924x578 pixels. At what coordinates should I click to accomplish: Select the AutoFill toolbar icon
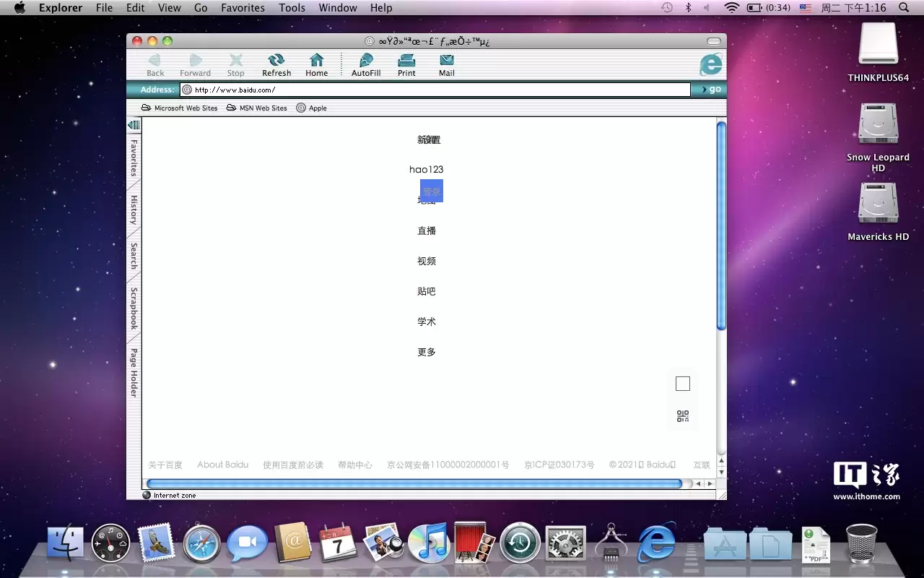pos(365,64)
